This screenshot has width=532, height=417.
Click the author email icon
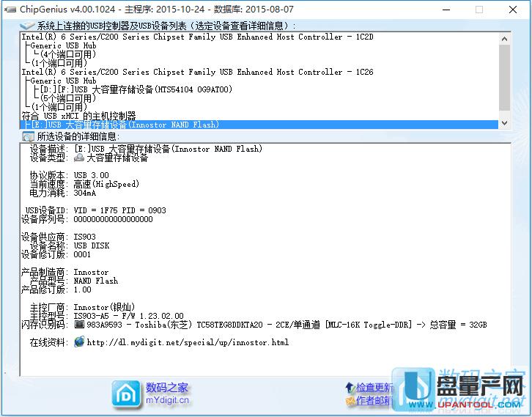[350, 401]
